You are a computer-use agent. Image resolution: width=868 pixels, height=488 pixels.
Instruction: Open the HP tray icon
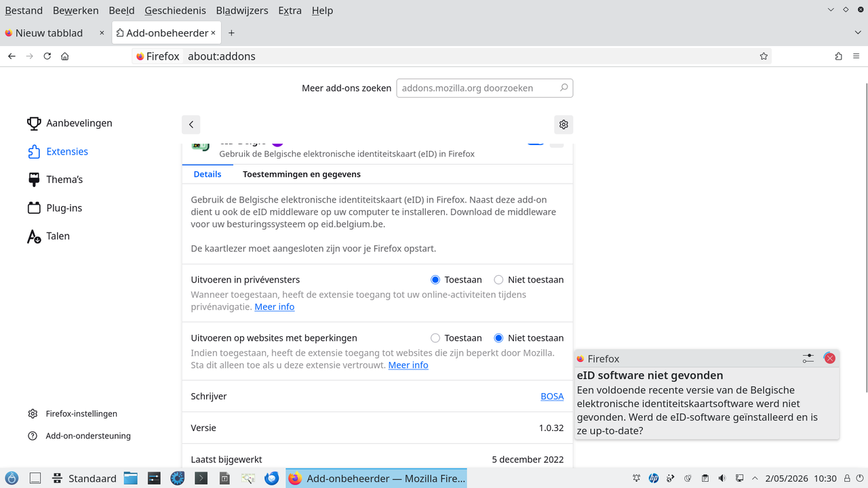pyautogui.click(x=654, y=479)
